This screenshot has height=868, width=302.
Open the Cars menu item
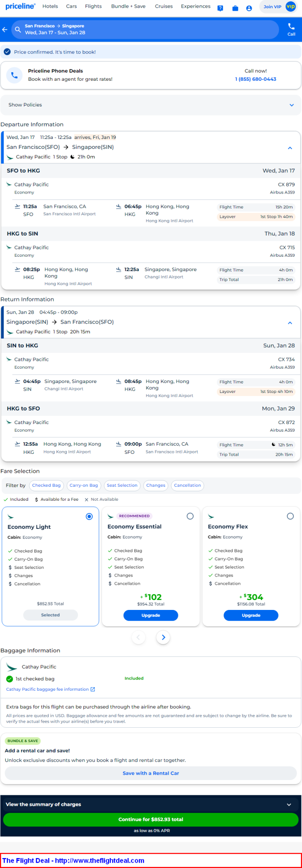click(71, 6)
